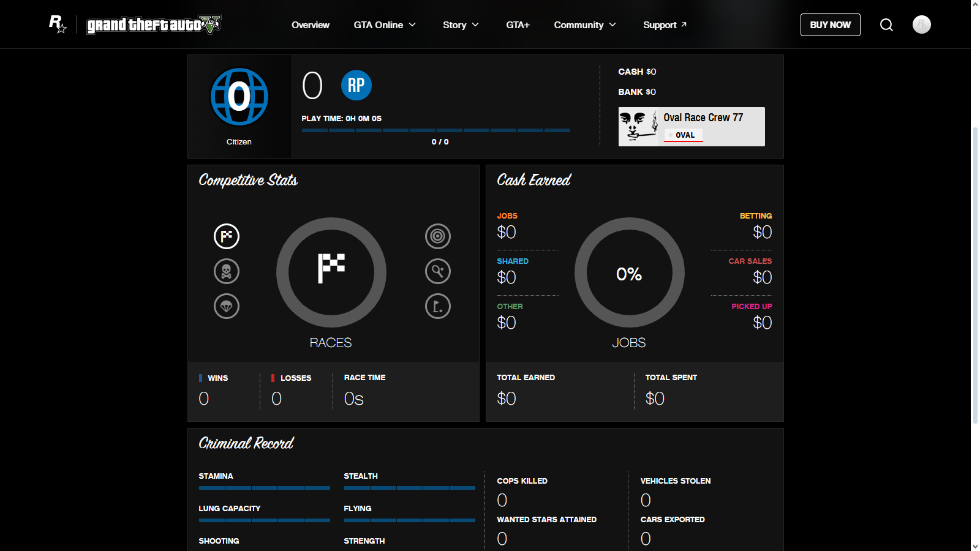
Task: Click the TOTAL SPENT label
Action: point(671,378)
